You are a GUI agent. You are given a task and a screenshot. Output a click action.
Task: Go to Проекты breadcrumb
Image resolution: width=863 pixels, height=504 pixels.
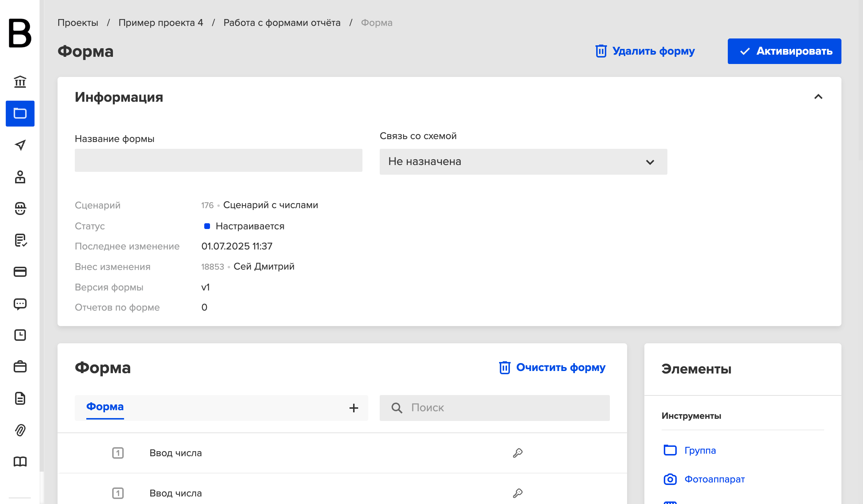(78, 23)
